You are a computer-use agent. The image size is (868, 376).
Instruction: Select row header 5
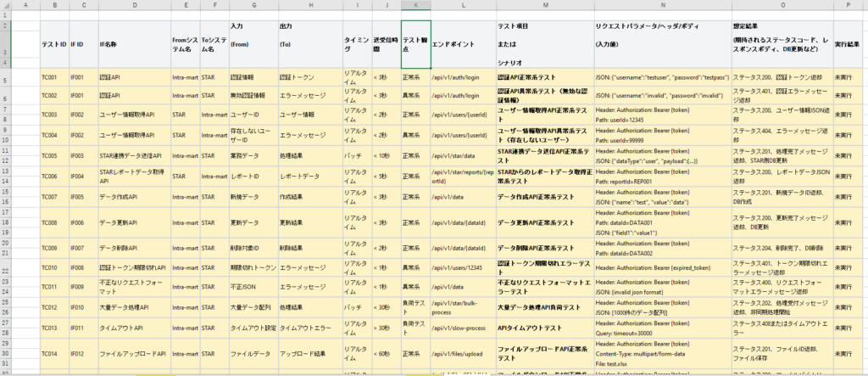tap(6, 77)
